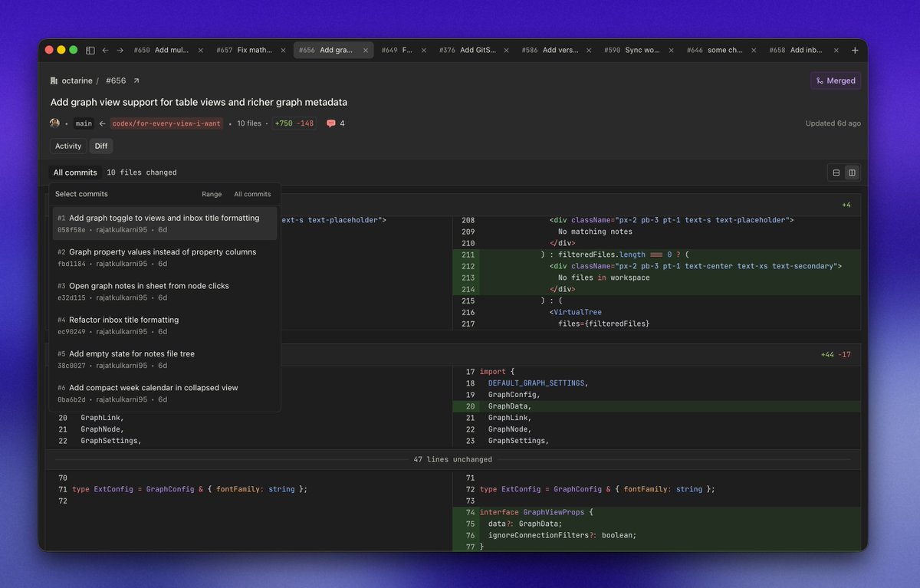Screen dimensions: 920x588
Task: Click the +4 file stats
Action: tap(846, 205)
